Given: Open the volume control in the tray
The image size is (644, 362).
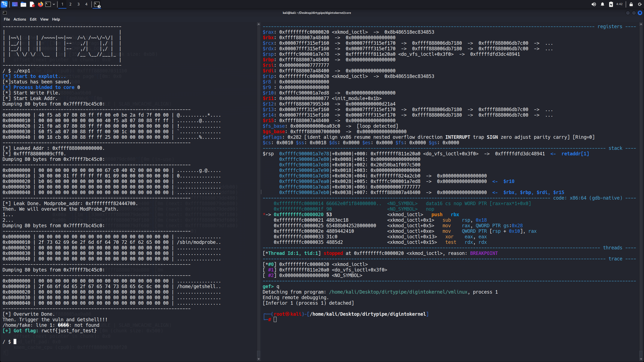Looking at the screenshot, I should coord(594,4).
